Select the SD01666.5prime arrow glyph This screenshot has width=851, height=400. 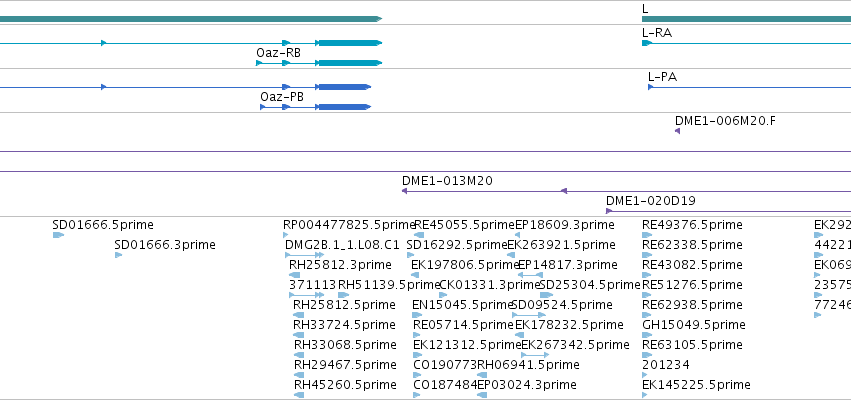59,235
